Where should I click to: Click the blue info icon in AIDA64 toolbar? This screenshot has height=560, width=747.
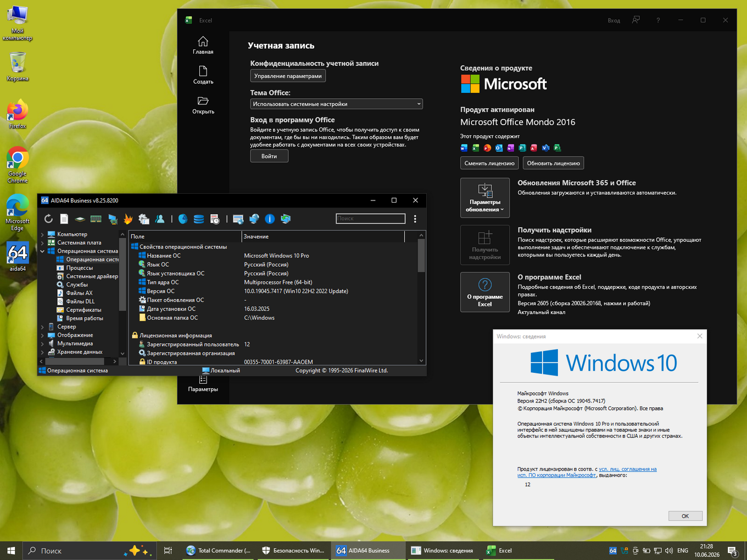click(x=270, y=219)
